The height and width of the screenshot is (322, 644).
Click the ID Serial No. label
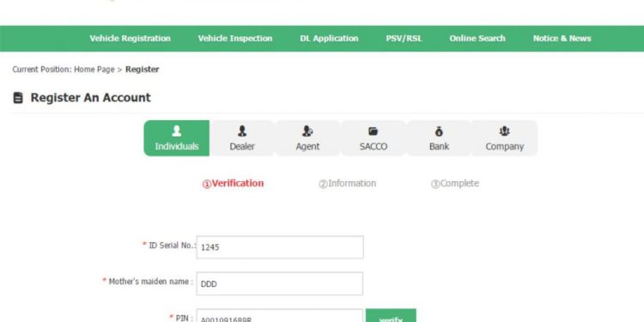(172, 246)
